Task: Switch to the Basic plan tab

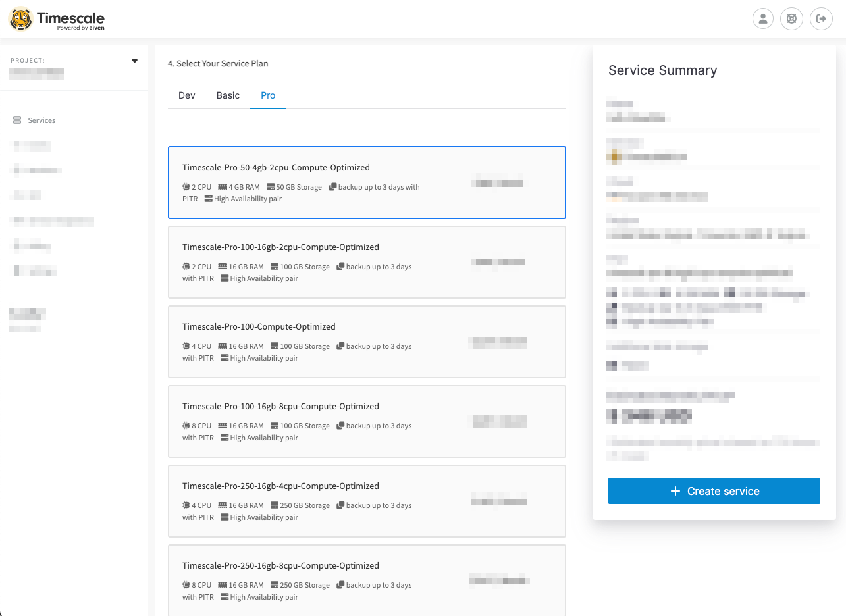Action: (x=228, y=95)
